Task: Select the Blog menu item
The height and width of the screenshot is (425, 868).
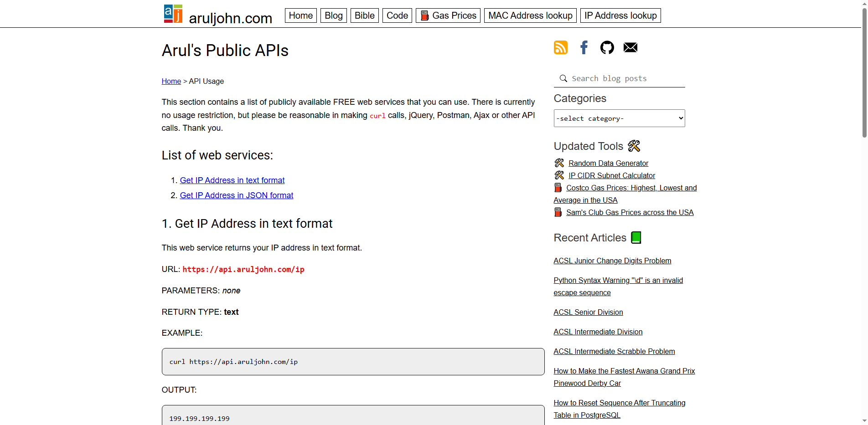Action: point(333,15)
